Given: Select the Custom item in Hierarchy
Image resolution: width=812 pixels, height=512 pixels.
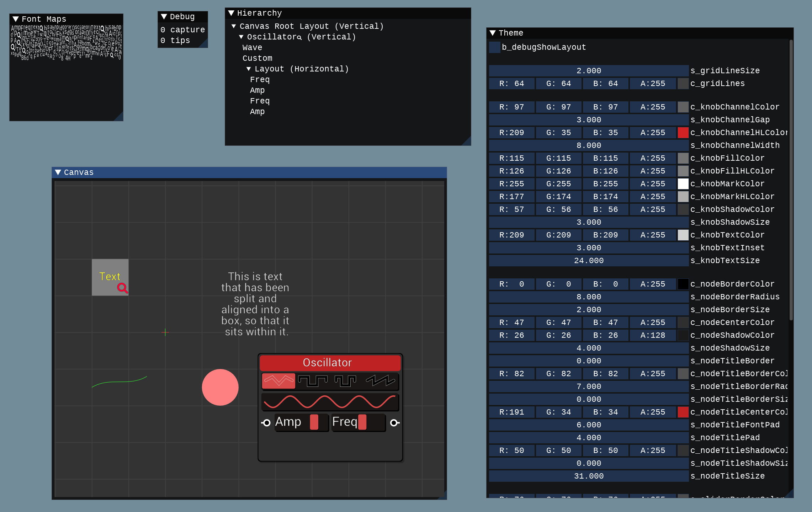Looking at the screenshot, I should (257, 58).
